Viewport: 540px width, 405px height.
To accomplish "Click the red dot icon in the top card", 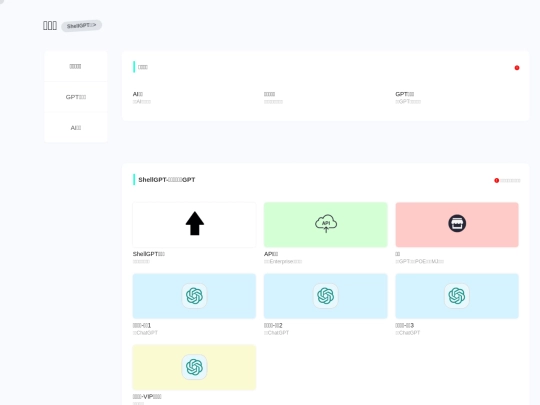I will (517, 68).
